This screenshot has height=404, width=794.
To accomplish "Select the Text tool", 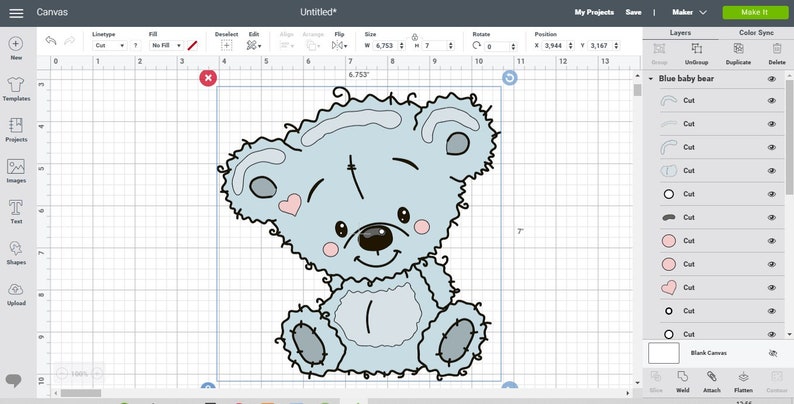I will click(16, 207).
